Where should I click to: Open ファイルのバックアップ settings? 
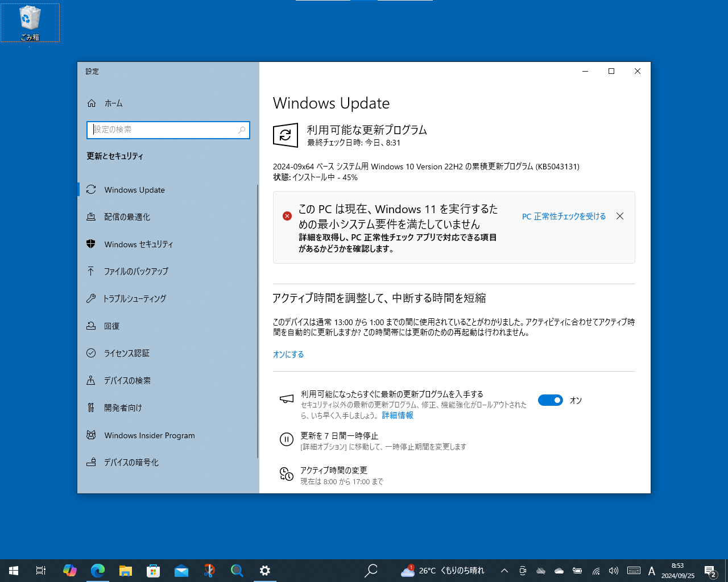(x=135, y=271)
